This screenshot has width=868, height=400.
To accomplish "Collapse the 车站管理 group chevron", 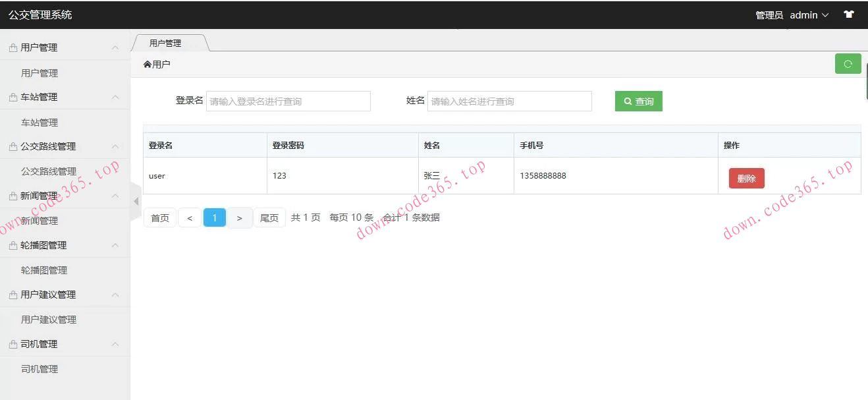I will 115,97.
